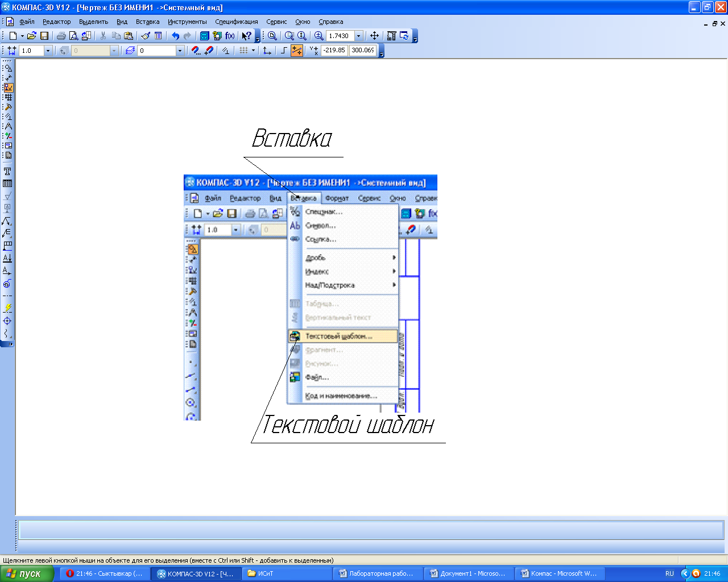Click the Open file folder icon
Image resolution: width=728 pixels, height=582 pixels.
(x=32, y=36)
